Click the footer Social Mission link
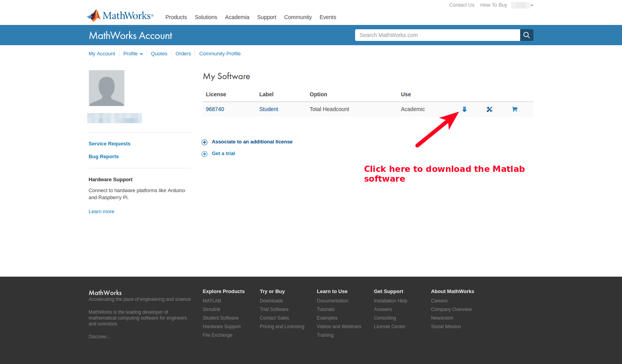Screen dimensions: 622x364 tap(446, 327)
